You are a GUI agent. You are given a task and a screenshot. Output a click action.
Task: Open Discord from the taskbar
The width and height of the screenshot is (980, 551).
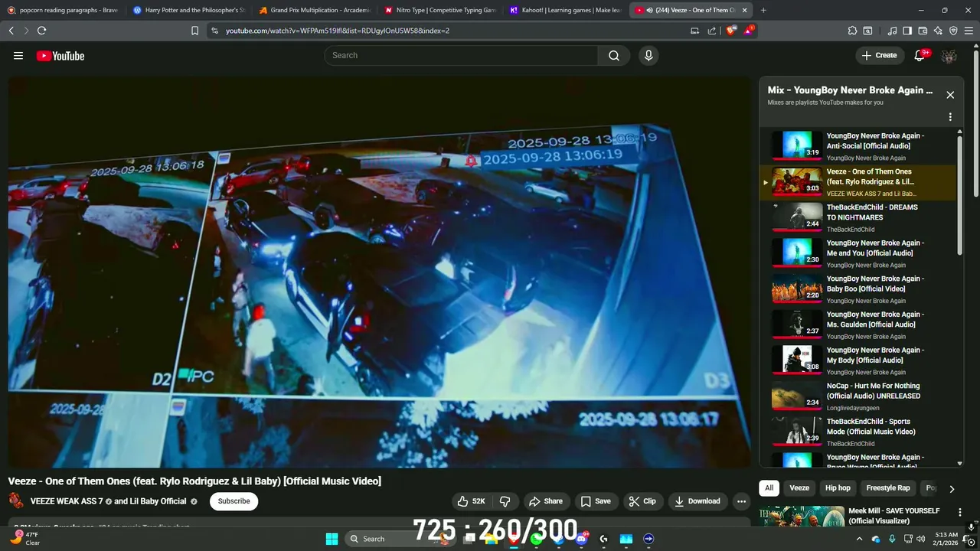[x=581, y=539]
